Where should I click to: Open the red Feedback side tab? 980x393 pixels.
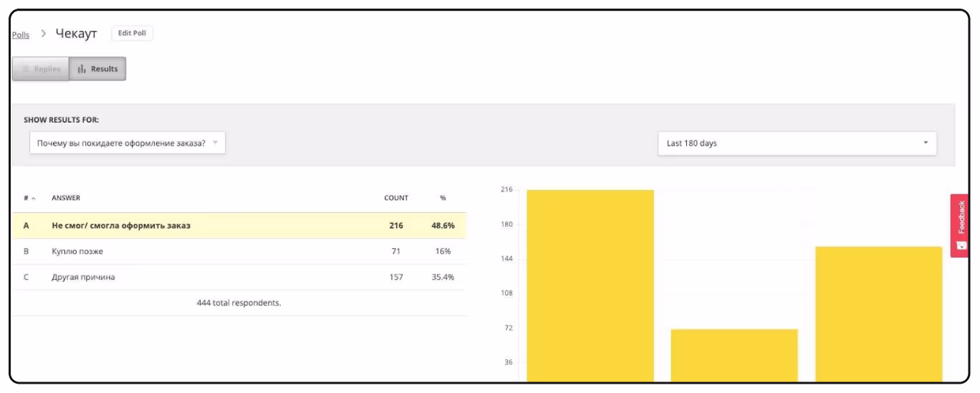click(960, 225)
